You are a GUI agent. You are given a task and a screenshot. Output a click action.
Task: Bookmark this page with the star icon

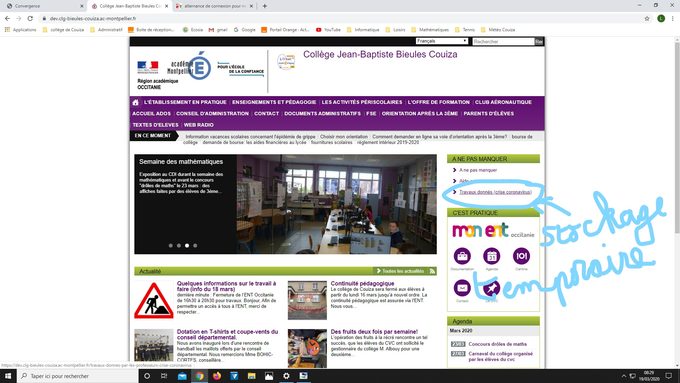click(x=647, y=19)
